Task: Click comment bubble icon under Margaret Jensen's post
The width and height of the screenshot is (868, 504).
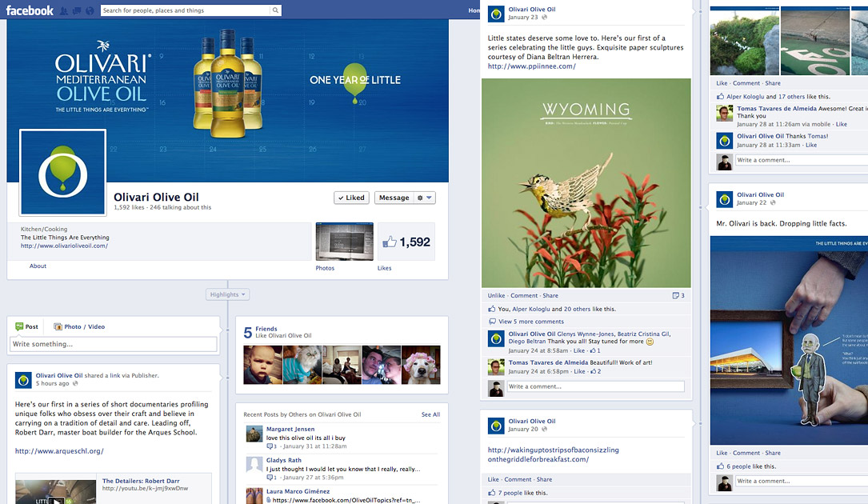Action: coord(270,446)
